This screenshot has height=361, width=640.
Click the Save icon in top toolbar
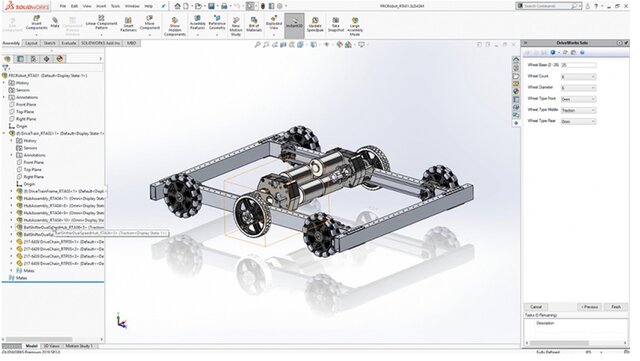[x=211, y=6]
